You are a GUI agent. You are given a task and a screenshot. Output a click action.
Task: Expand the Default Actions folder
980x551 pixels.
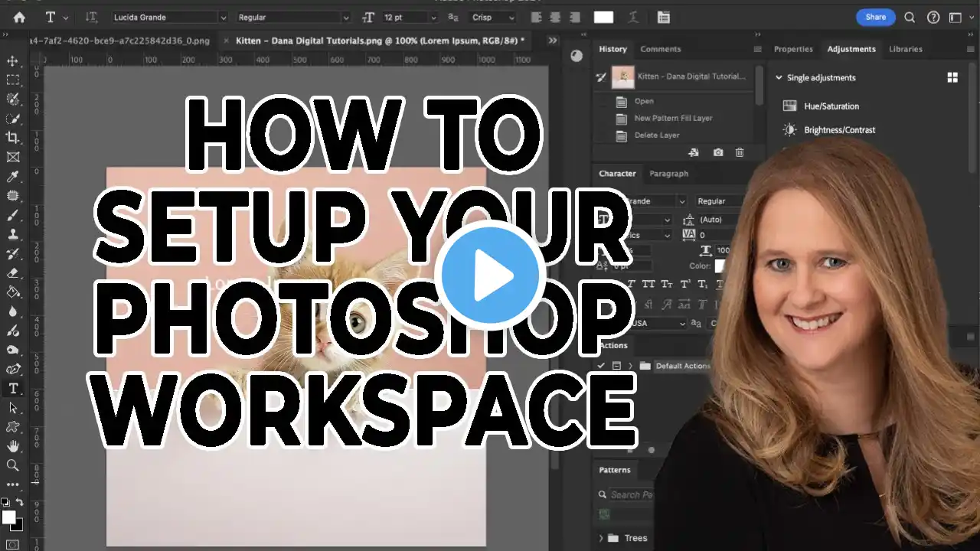pyautogui.click(x=630, y=366)
